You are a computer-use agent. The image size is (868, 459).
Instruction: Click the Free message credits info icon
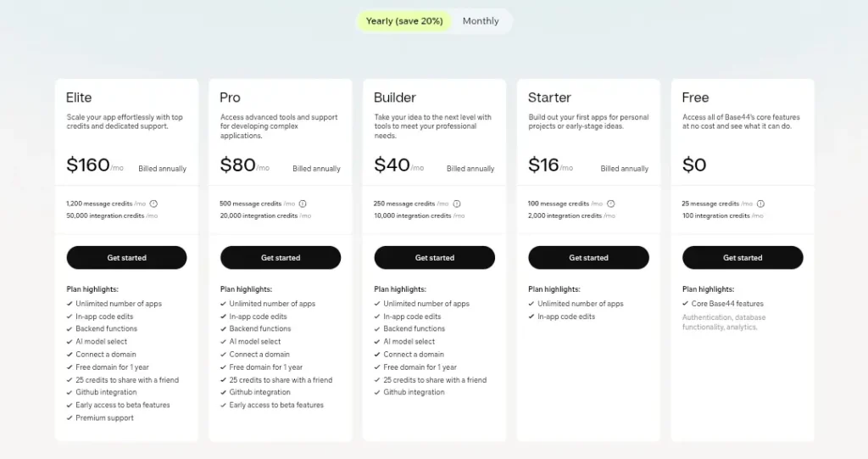point(760,204)
